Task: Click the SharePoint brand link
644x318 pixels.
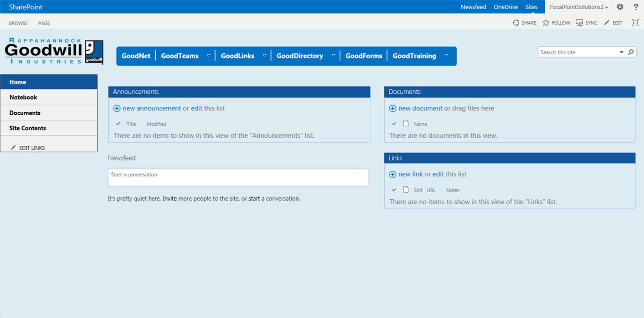Action: 26,7
